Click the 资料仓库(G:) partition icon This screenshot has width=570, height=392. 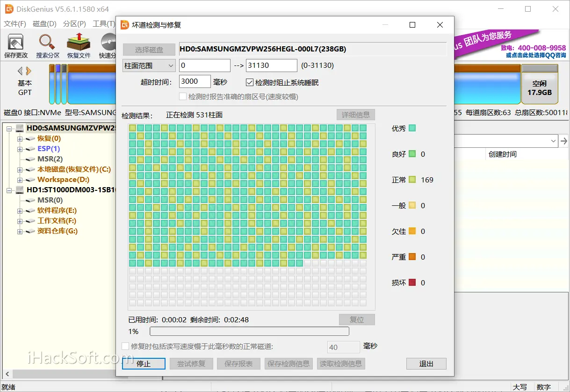(30, 231)
